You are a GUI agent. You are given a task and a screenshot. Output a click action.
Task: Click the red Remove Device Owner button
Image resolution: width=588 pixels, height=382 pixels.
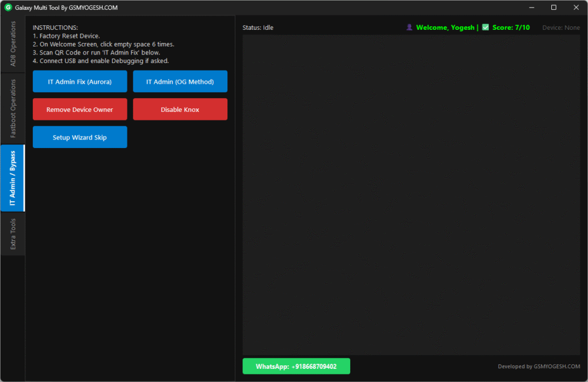[80, 110]
